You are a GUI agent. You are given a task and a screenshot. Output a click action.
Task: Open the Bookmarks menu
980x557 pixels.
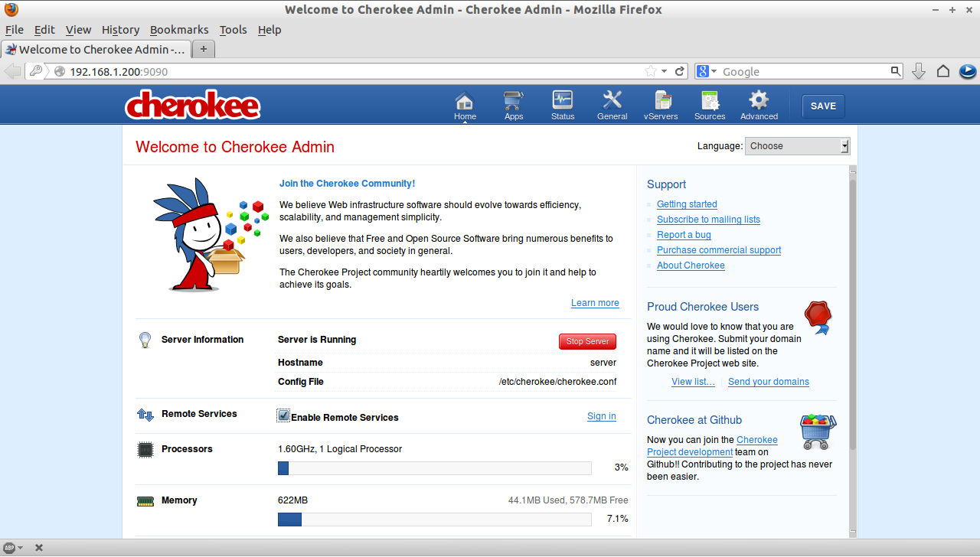click(179, 30)
